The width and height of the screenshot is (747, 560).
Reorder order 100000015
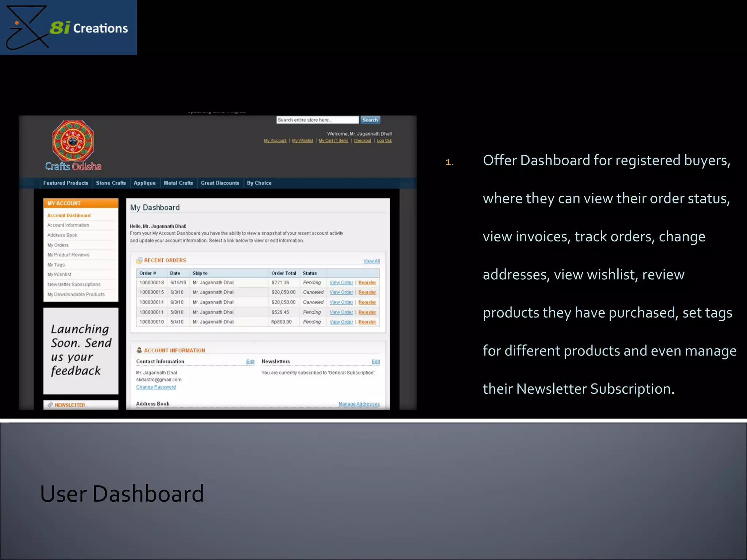[x=367, y=292]
